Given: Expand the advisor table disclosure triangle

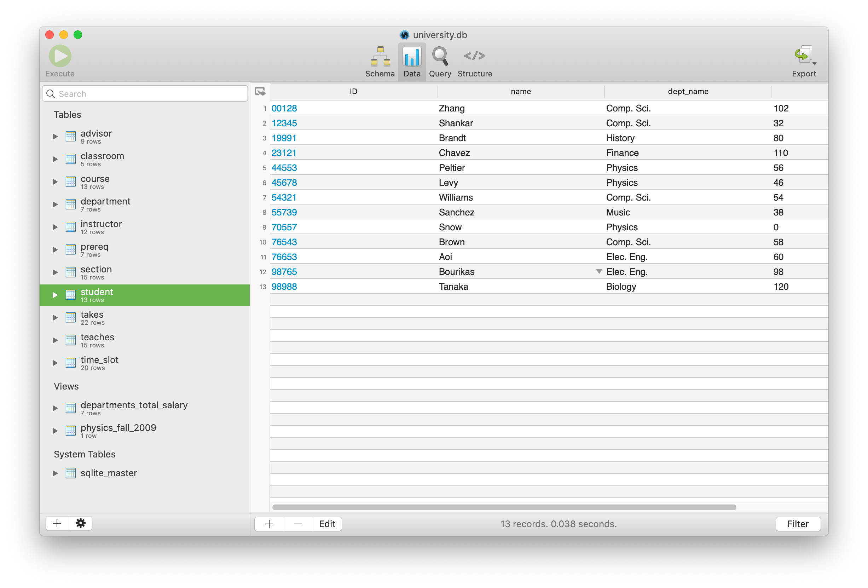Looking at the screenshot, I should 55,137.
